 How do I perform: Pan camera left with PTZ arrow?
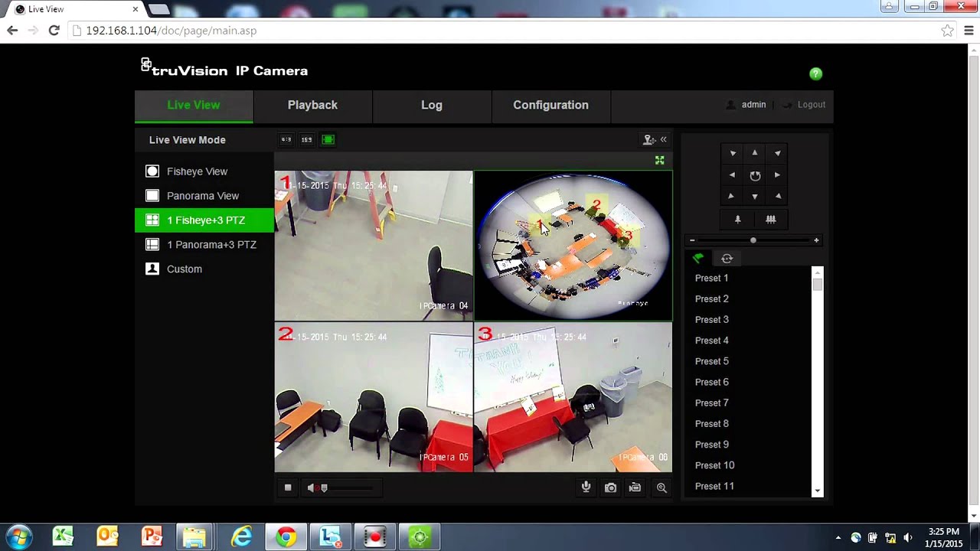tap(733, 175)
